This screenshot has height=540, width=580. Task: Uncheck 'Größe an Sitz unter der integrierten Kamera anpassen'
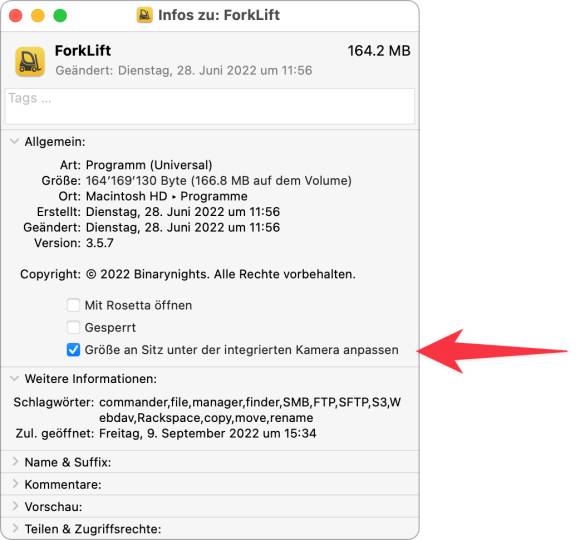click(73, 350)
